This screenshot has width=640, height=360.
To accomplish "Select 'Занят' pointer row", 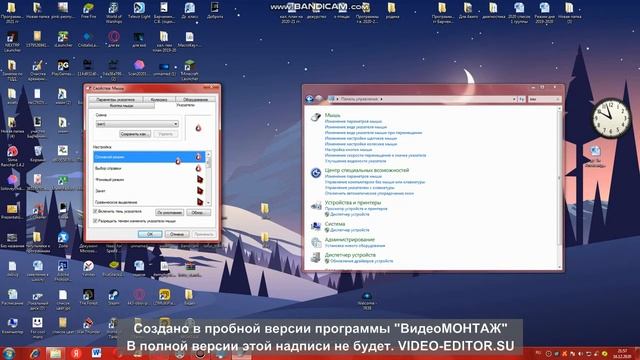I will point(149,191).
